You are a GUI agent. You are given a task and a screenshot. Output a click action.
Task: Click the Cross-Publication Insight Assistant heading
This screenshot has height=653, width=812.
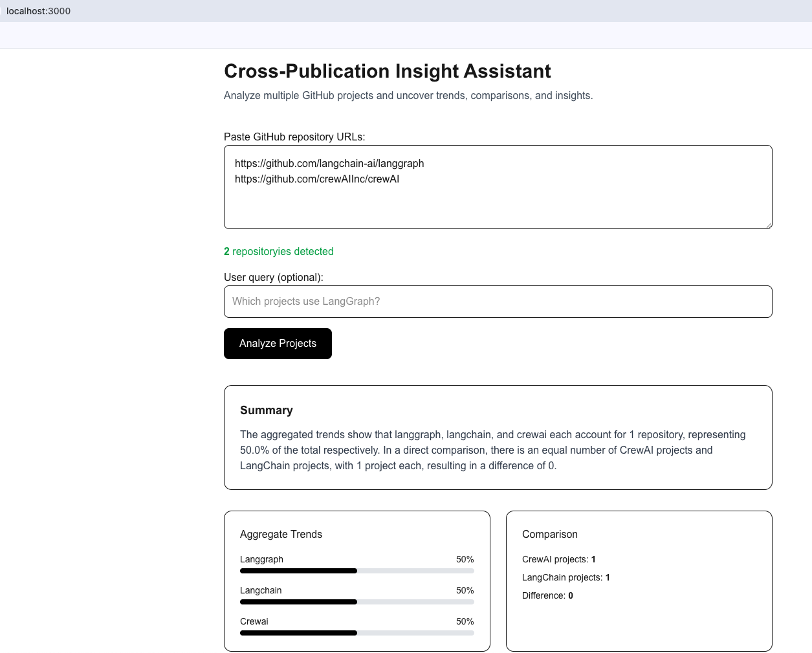click(x=387, y=71)
